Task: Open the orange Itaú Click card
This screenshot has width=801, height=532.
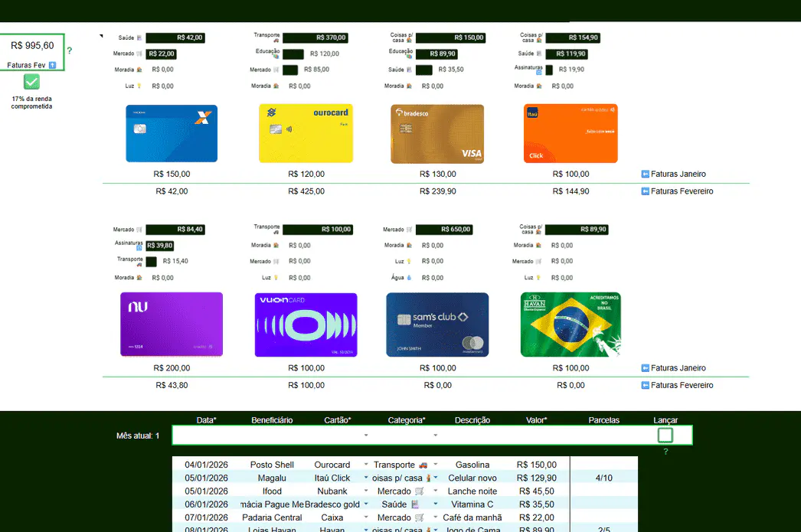Action: click(570, 133)
